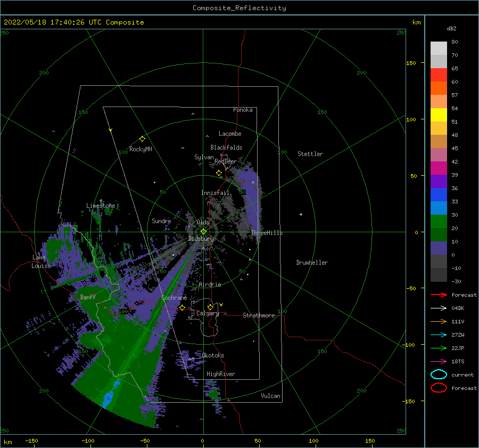Image resolution: width=479 pixels, height=448 pixels.
Task: Click the Strathmore label
Action: pos(259,315)
